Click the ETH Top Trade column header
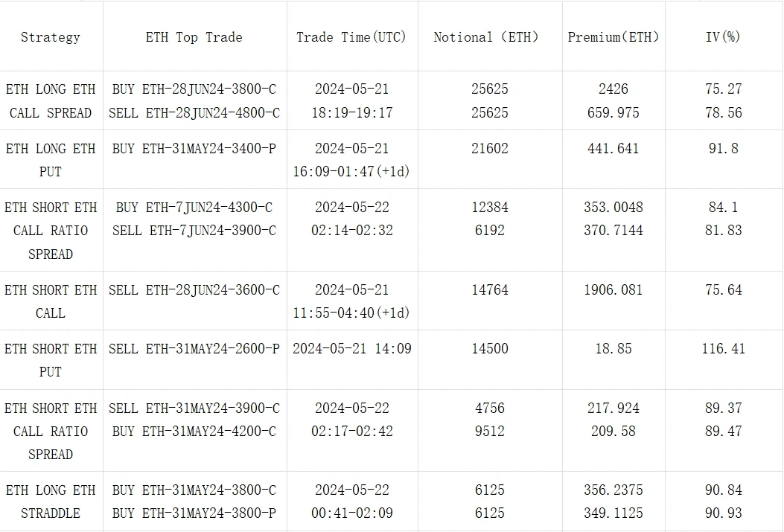 click(194, 37)
